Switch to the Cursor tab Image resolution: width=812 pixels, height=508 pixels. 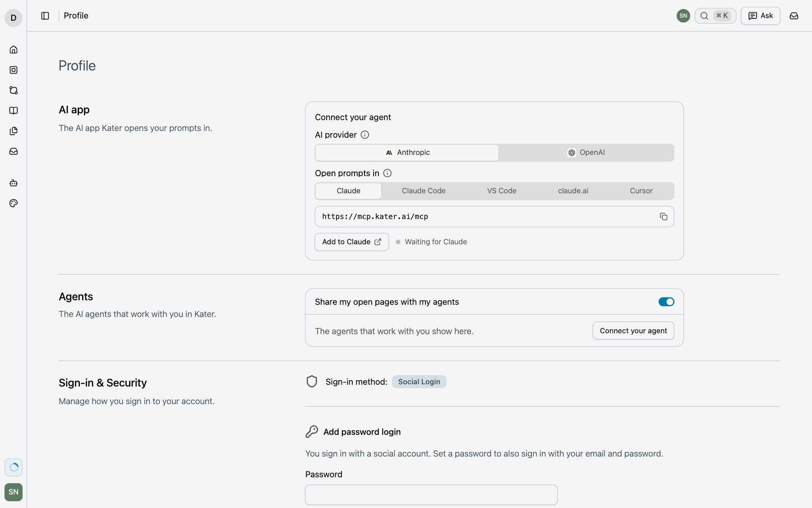[641, 191]
